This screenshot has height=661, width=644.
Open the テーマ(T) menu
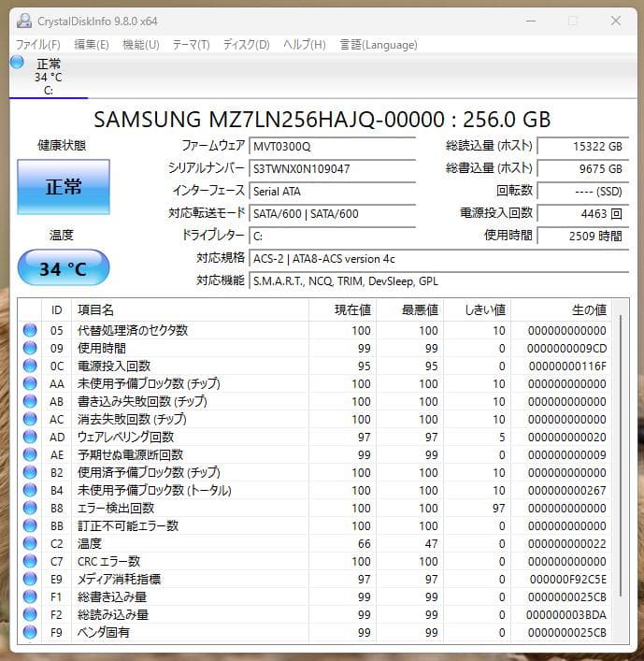(191, 45)
